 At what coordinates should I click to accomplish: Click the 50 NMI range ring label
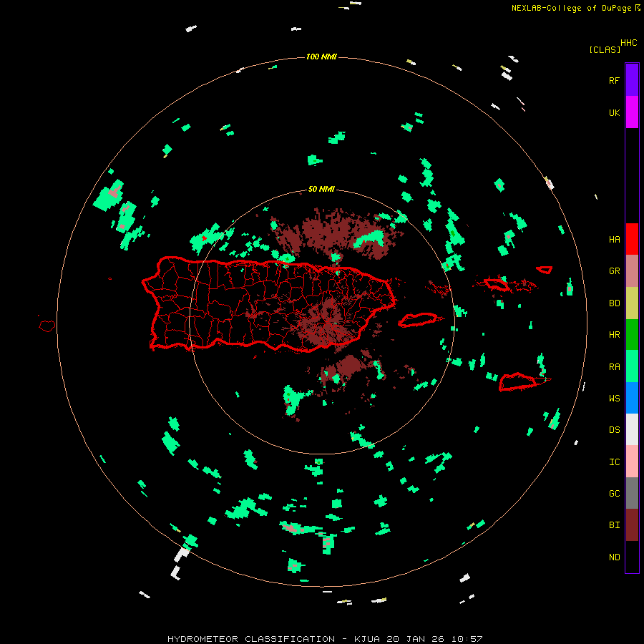321,190
